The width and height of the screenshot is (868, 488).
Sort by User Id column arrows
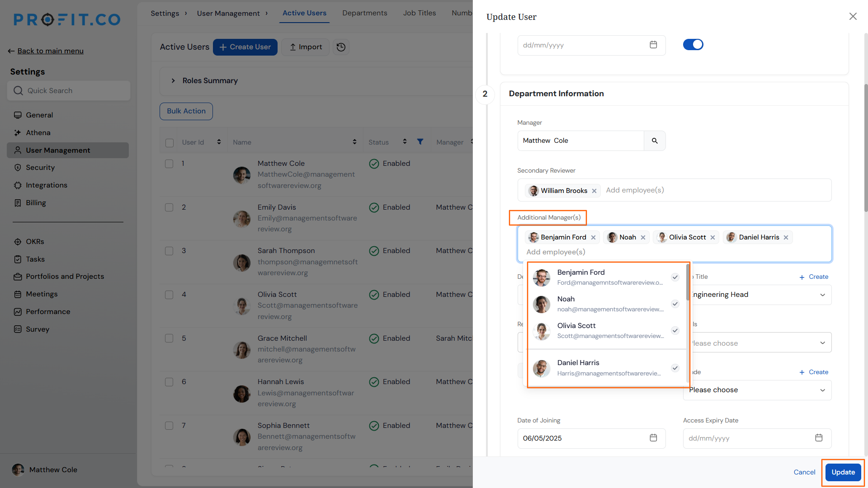(219, 142)
